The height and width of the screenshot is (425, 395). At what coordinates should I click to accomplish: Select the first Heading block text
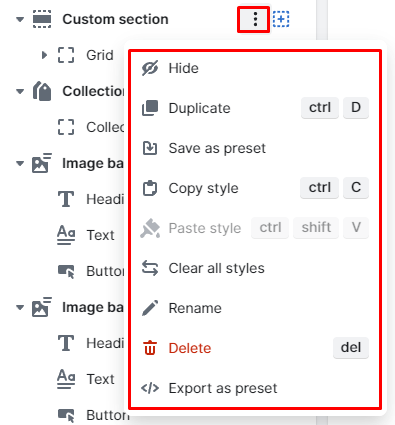(105, 199)
